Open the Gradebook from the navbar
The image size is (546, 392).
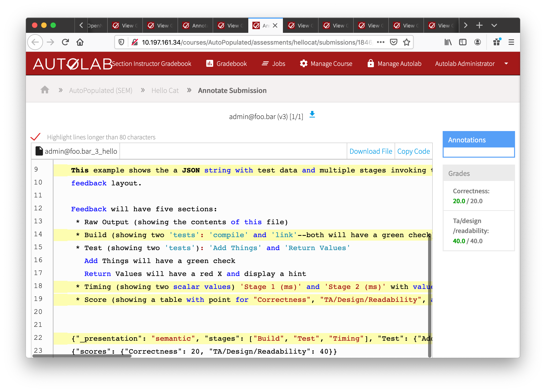pos(226,64)
